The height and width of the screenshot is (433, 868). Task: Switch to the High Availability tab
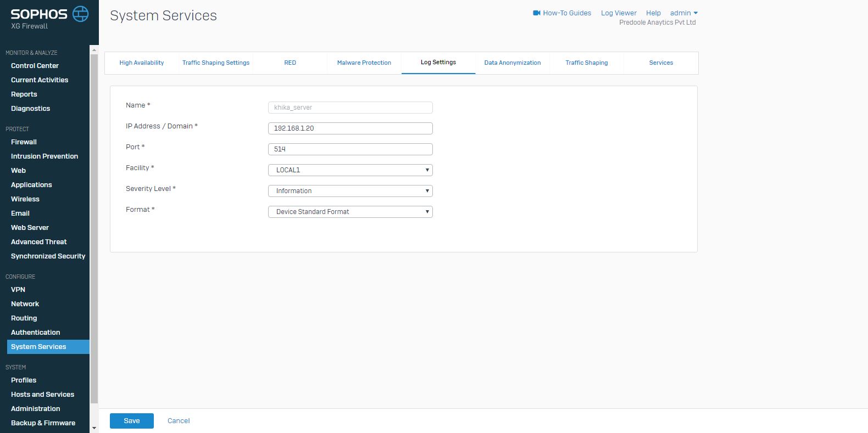tap(142, 63)
